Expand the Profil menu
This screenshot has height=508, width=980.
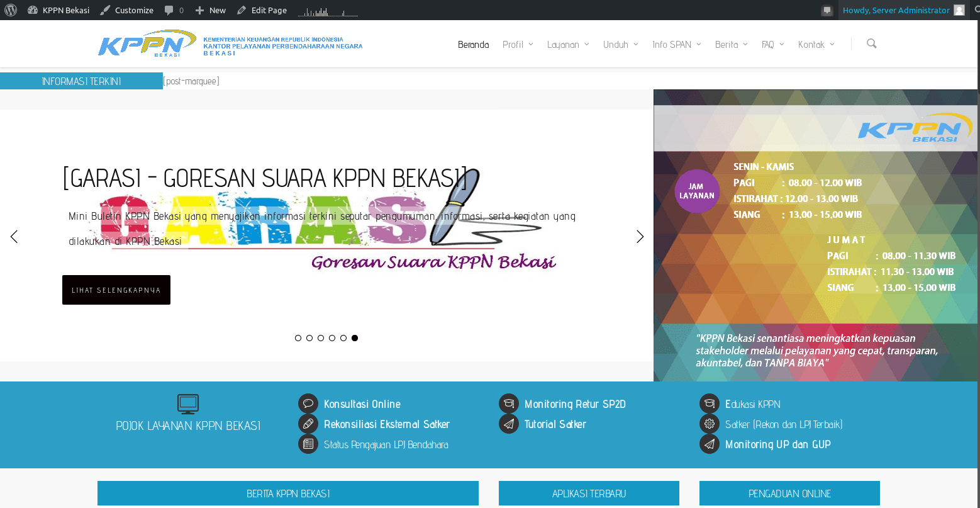coord(518,45)
